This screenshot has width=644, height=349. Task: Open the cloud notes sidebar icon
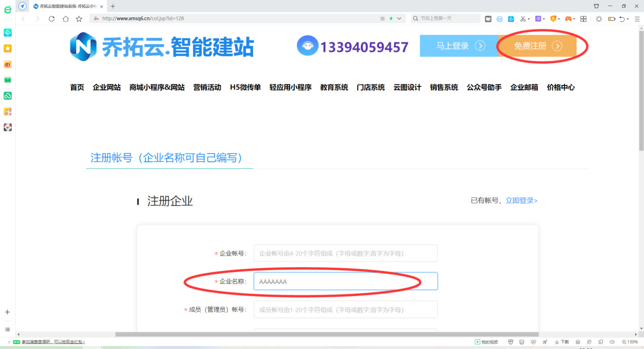(x=7, y=97)
